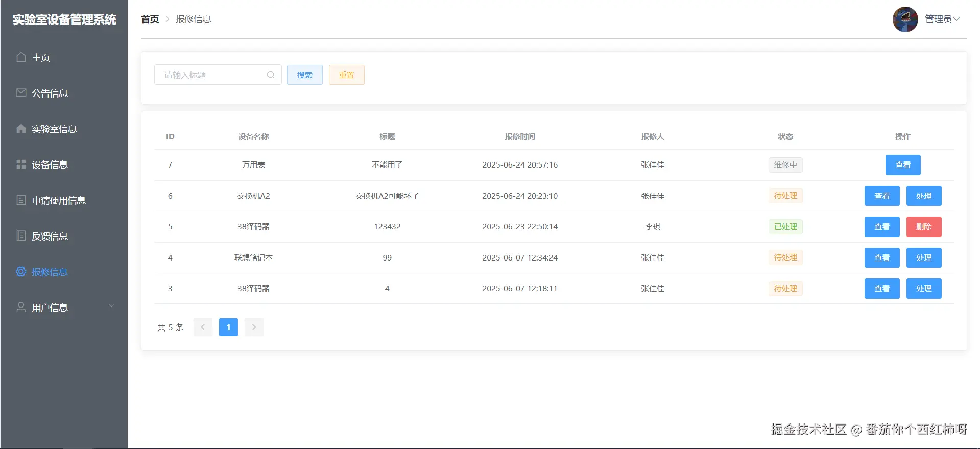Click the 实验室设备管理系统 title
Image resolution: width=980 pixels, height=449 pixels.
pyautogui.click(x=64, y=19)
